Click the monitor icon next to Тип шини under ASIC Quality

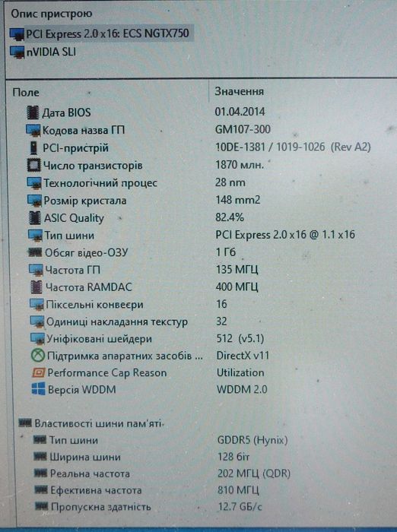tap(35, 235)
